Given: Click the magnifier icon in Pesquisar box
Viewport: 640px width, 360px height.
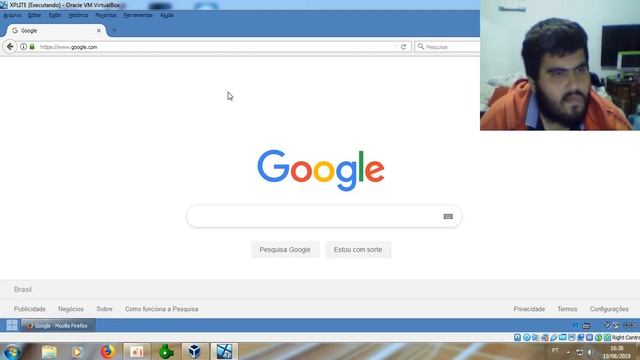Looking at the screenshot, I should (x=420, y=47).
